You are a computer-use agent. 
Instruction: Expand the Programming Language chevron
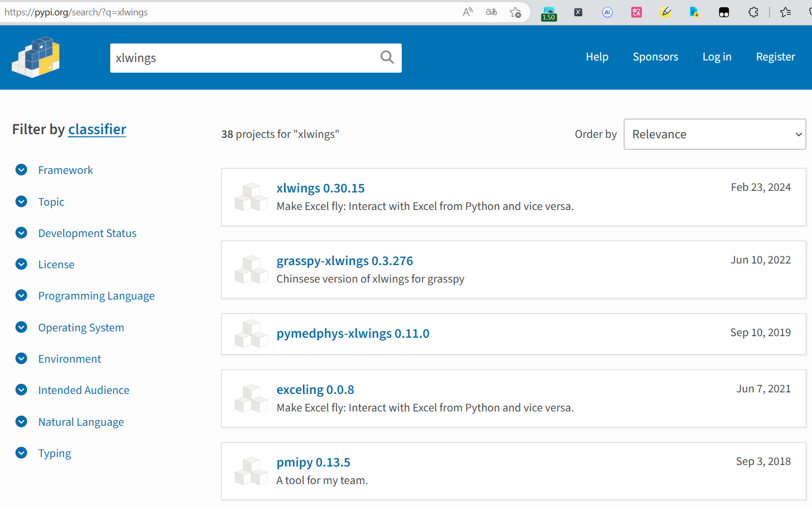(21, 295)
